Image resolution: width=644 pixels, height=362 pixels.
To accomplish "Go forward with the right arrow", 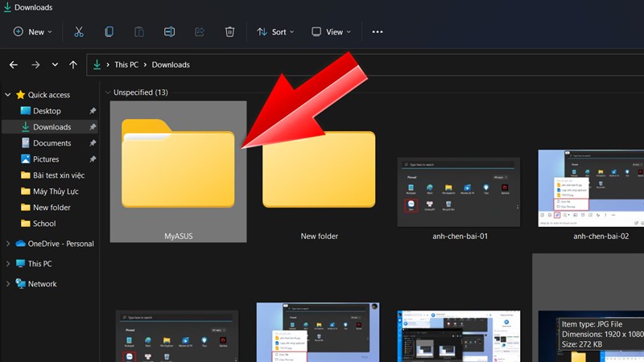I will (35, 65).
